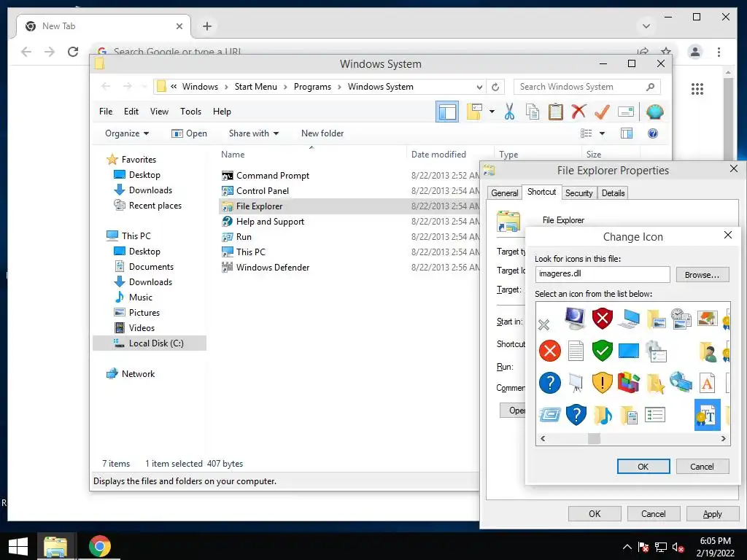
Task: Click Apply in File Explorer Properties
Action: (x=712, y=514)
